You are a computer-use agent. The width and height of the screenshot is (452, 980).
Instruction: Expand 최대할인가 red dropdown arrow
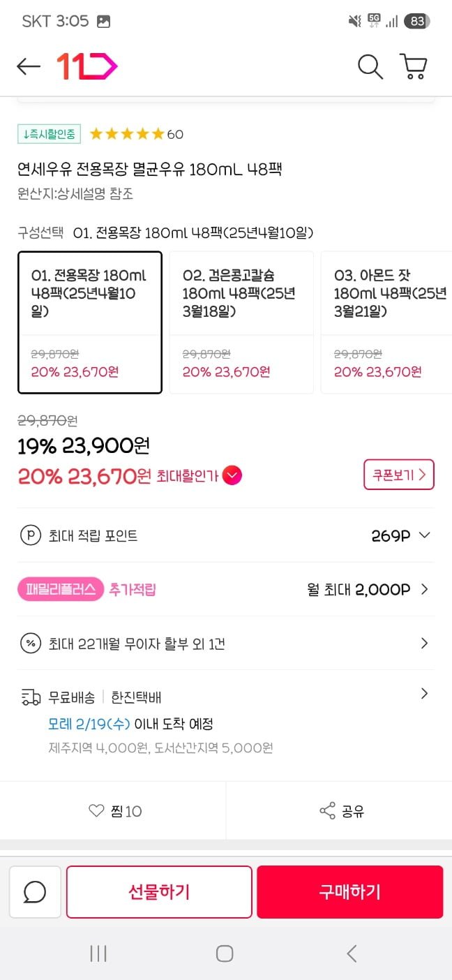click(233, 476)
